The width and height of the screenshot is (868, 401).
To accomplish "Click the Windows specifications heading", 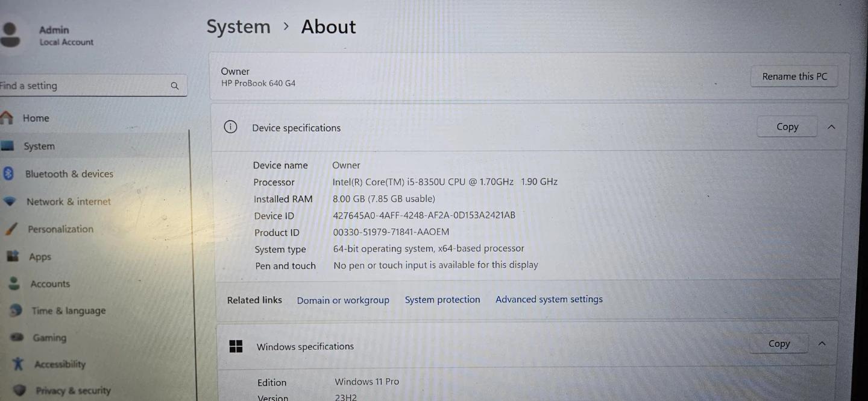I will (x=305, y=346).
